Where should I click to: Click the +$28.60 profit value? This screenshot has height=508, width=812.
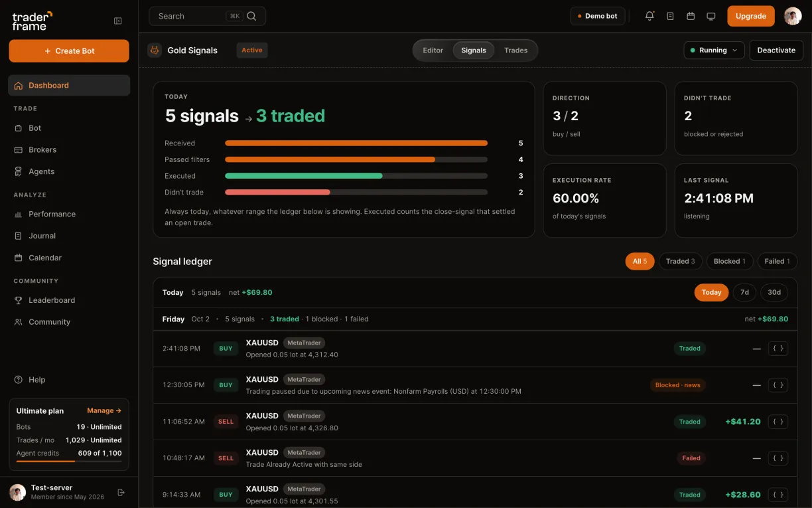(743, 495)
